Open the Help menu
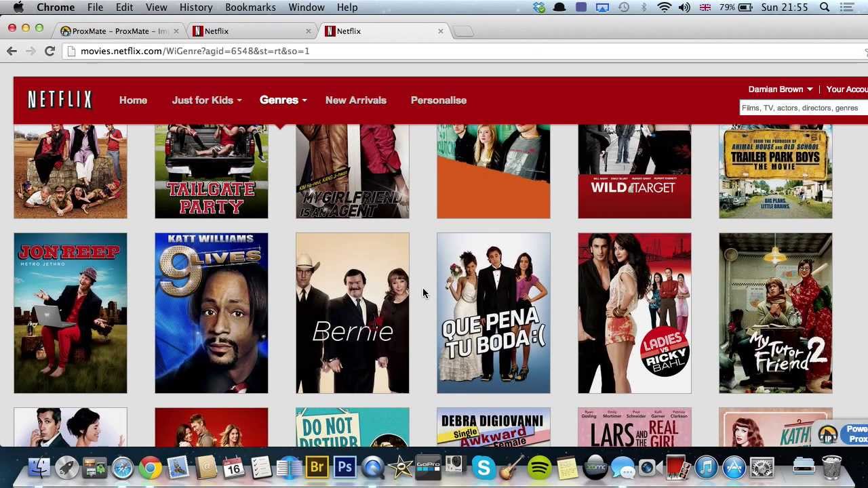 point(347,7)
